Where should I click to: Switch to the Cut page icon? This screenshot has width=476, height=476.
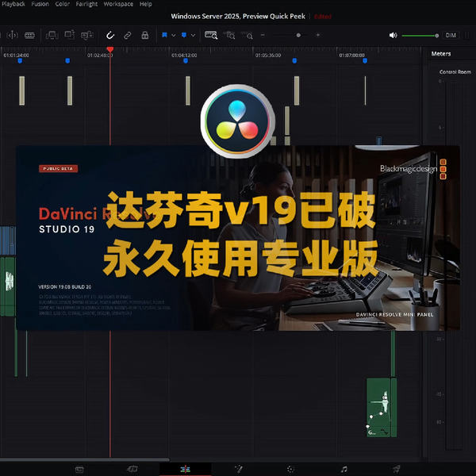click(132, 469)
